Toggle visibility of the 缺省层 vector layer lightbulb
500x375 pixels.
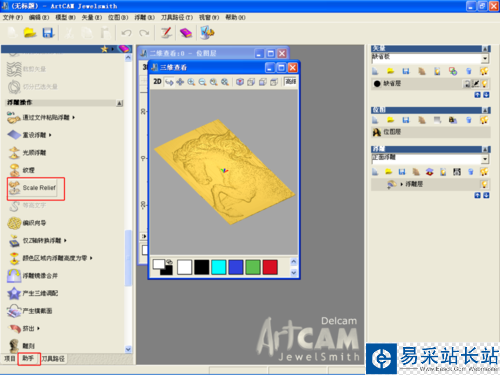pos(485,84)
